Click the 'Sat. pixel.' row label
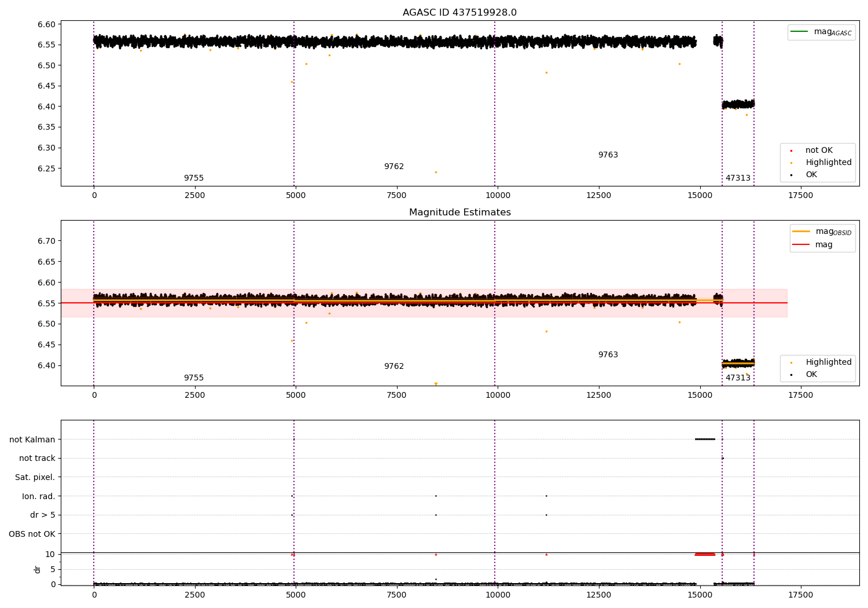The height and width of the screenshot is (608, 868). pyautogui.click(x=35, y=477)
